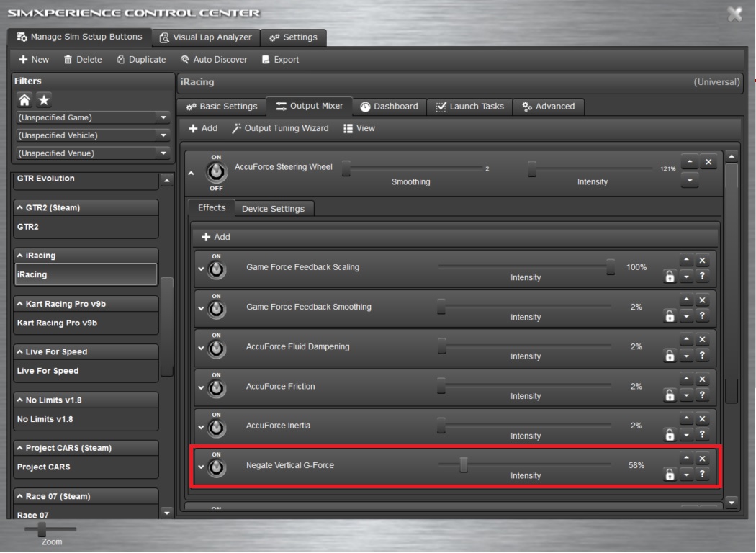
Task: Toggle AccuForce Fluid Dampening on/off switch
Action: click(217, 349)
